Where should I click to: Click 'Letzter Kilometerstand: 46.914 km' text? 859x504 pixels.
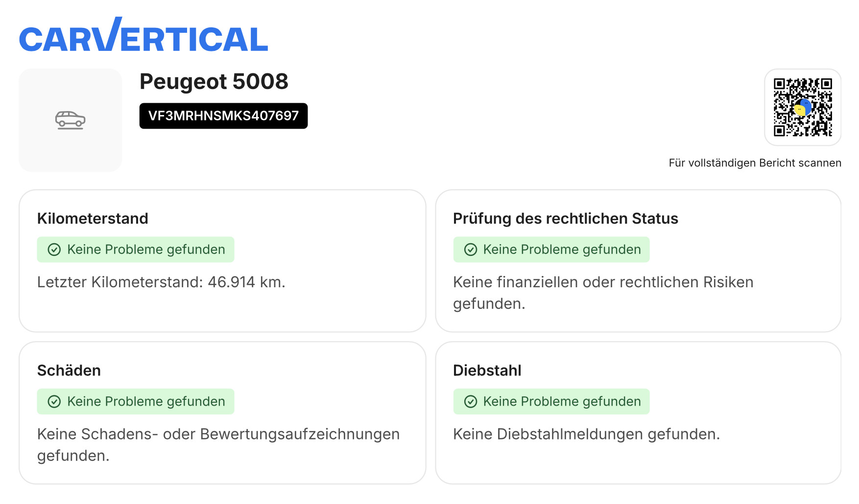(x=161, y=282)
